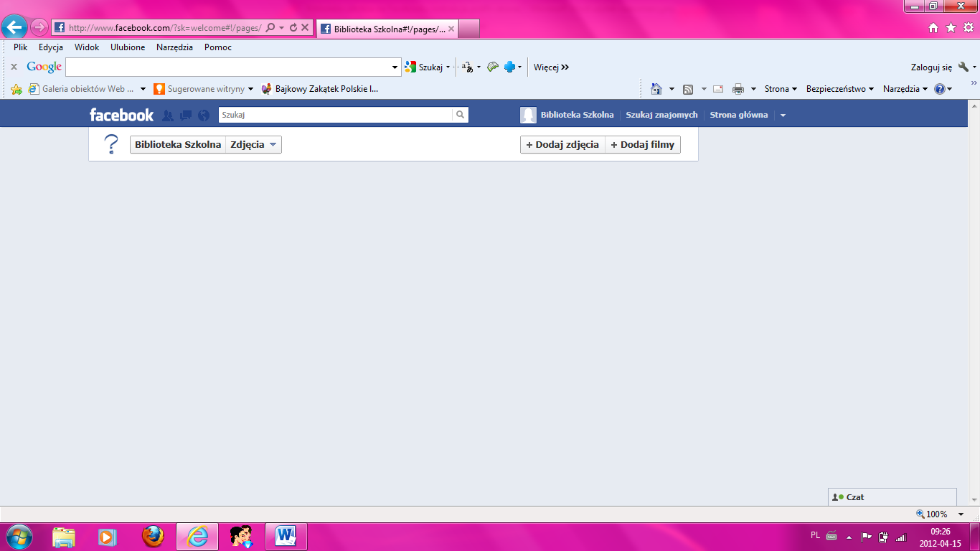
Task: Open Facebook messages icon
Action: pos(186,115)
